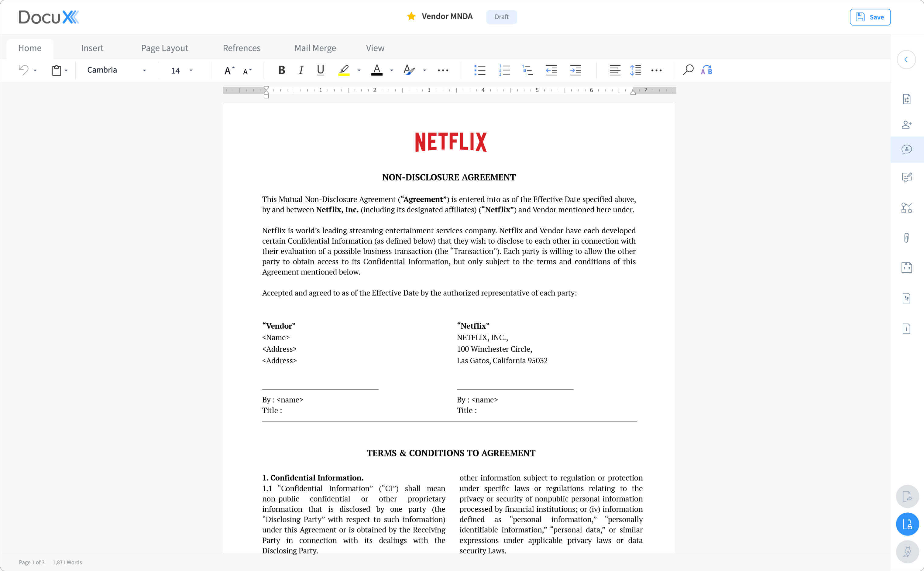Open the font size 14 dropdown
924x571 pixels.
click(x=182, y=70)
